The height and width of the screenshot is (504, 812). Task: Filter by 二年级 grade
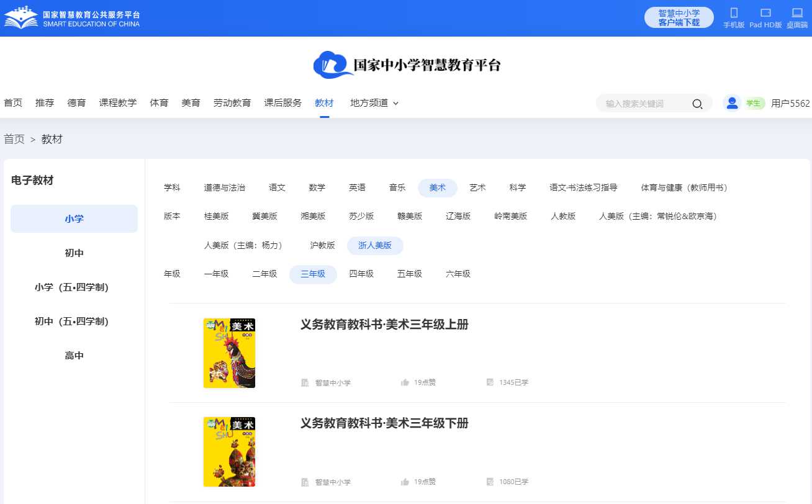(264, 274)
